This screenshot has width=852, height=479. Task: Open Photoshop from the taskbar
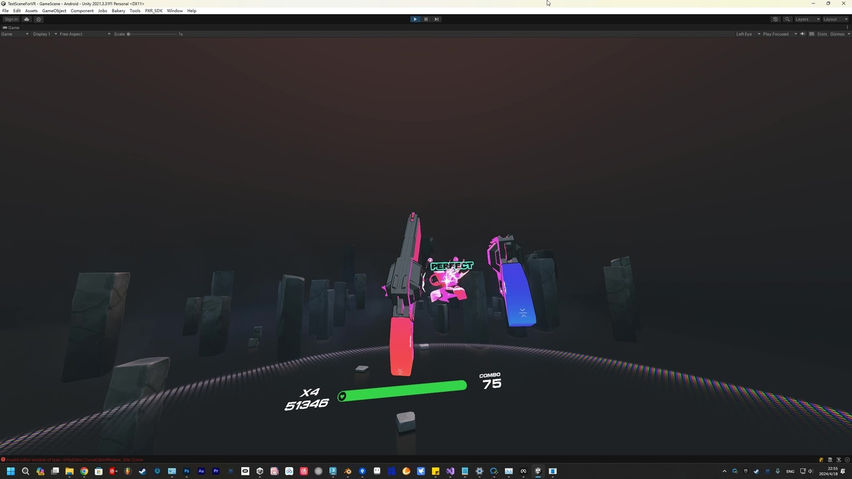tap(186, 471)
